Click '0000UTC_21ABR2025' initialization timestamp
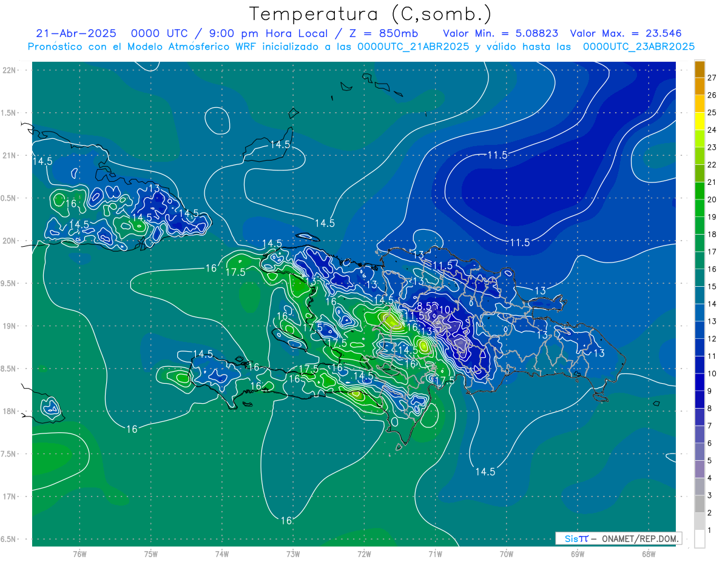The height and width of the screenshot is (562, 728). point(413,47)
